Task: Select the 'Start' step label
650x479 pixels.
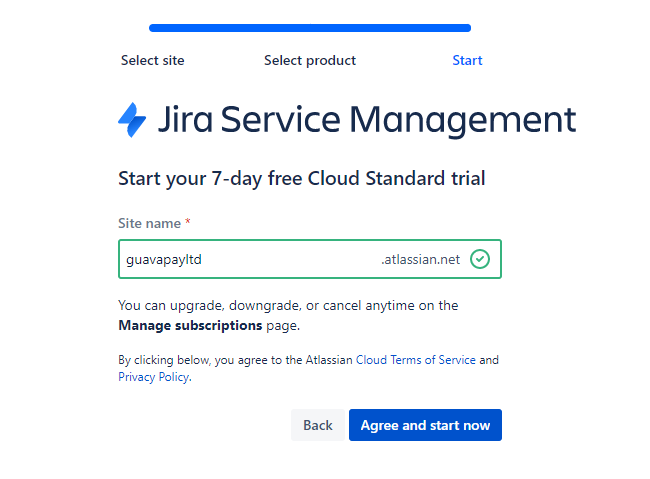Action: click(x=467, y=61)
